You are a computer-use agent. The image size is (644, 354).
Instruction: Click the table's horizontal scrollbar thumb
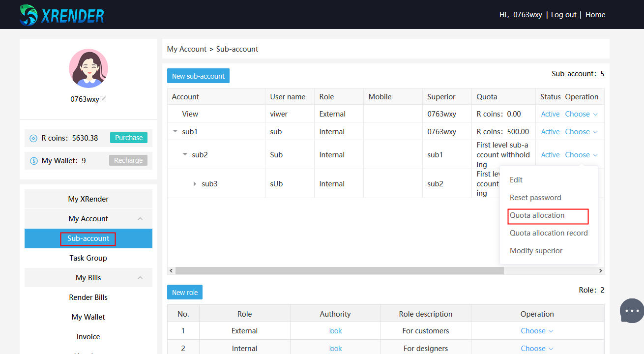[339, 271]
